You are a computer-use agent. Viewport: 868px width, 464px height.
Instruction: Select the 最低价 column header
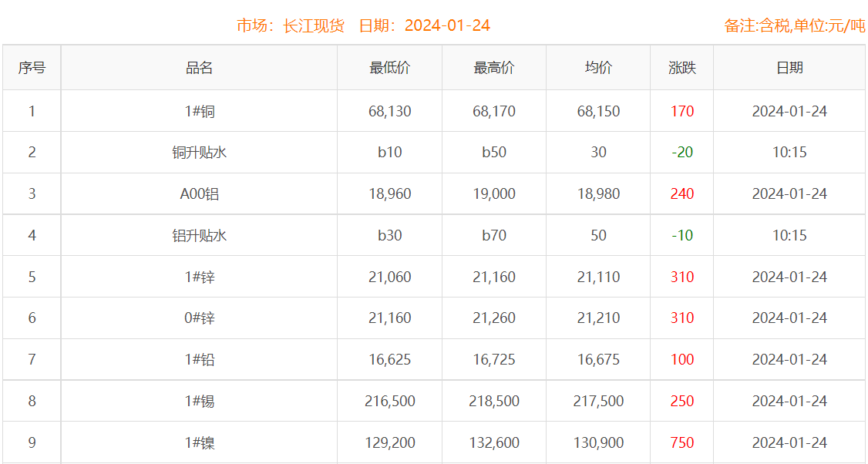389,68
